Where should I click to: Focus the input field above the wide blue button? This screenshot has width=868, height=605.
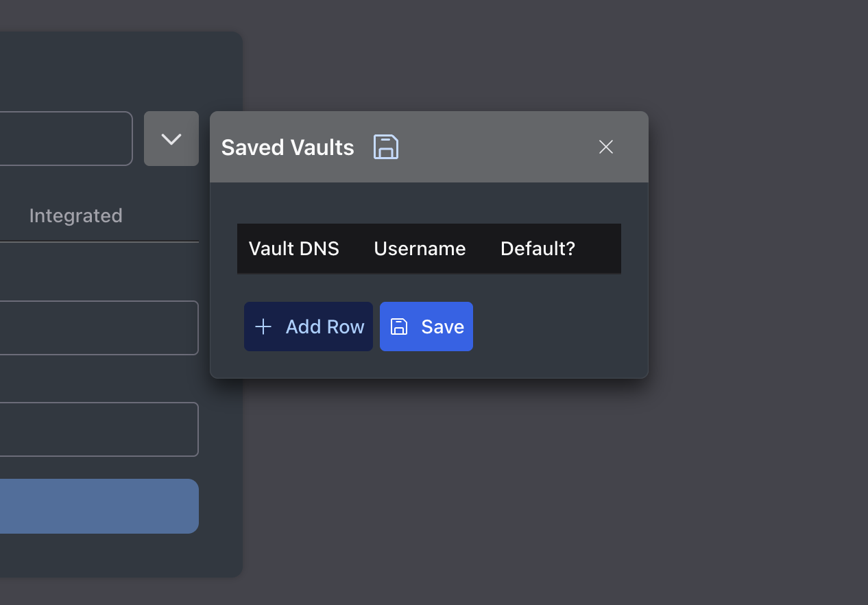point(96,429)
